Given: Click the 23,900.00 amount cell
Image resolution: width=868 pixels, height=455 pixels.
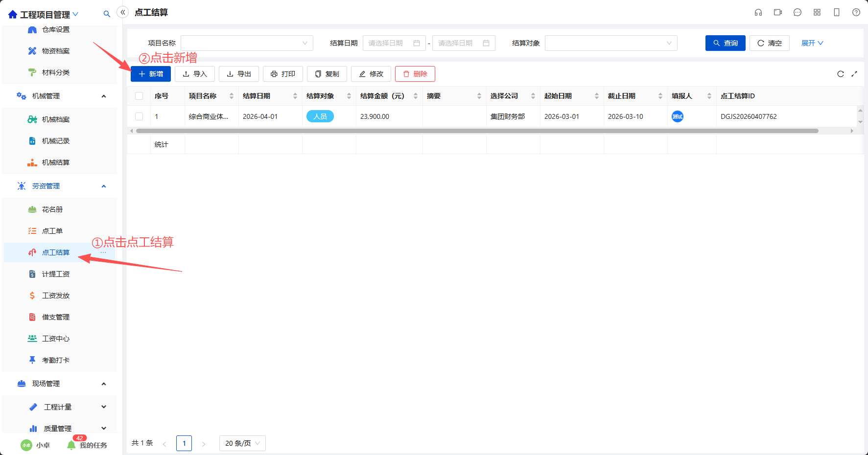Looking at the screenshot, I should pyautogui.click(x=375, y=116).
